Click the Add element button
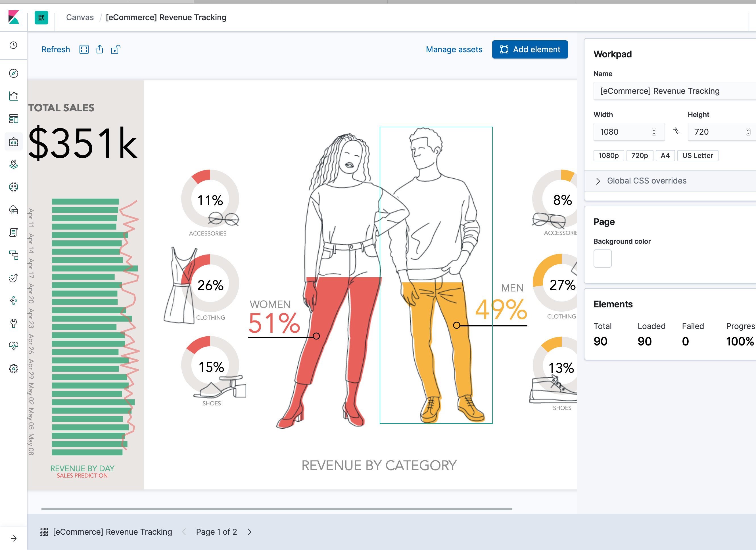This screenshot has width=756, height=550. tap(530, 50)
